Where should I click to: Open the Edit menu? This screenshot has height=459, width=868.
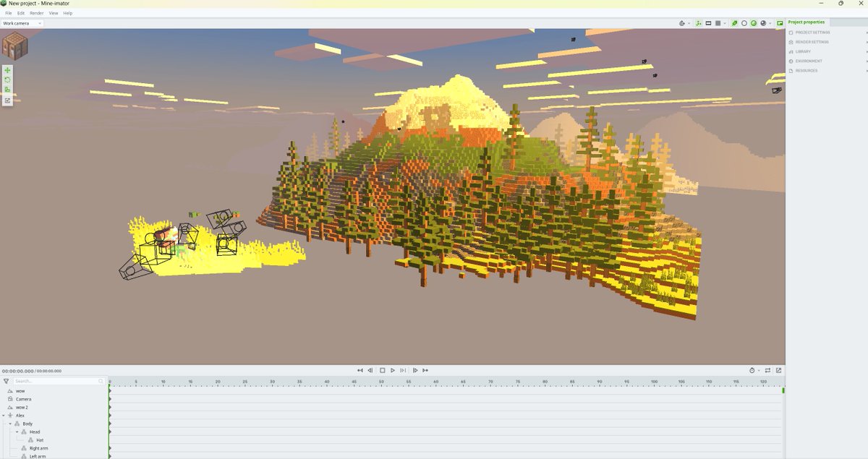21,13
